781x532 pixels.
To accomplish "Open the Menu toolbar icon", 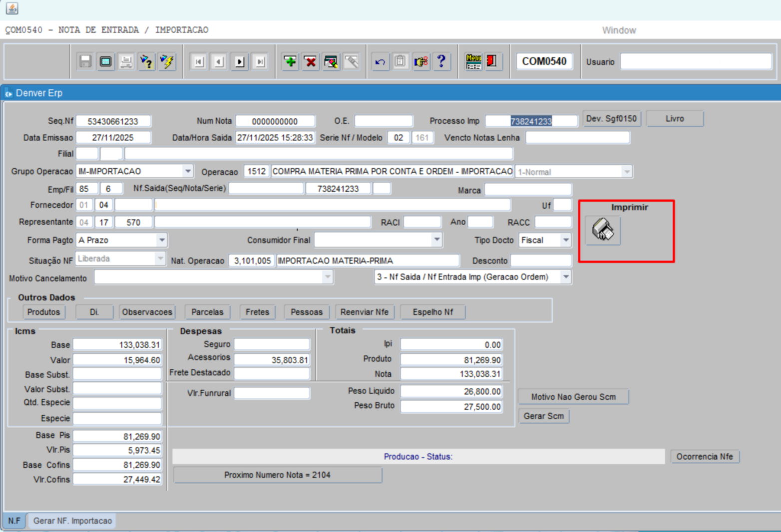I will pyautogui.click(x=473, y=61).
